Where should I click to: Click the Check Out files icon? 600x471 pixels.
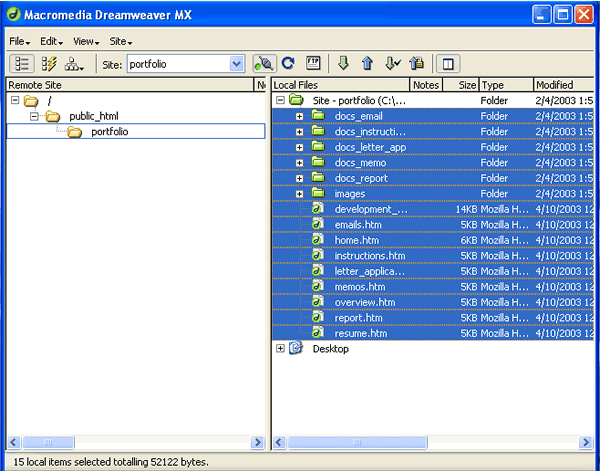(392, 63)
